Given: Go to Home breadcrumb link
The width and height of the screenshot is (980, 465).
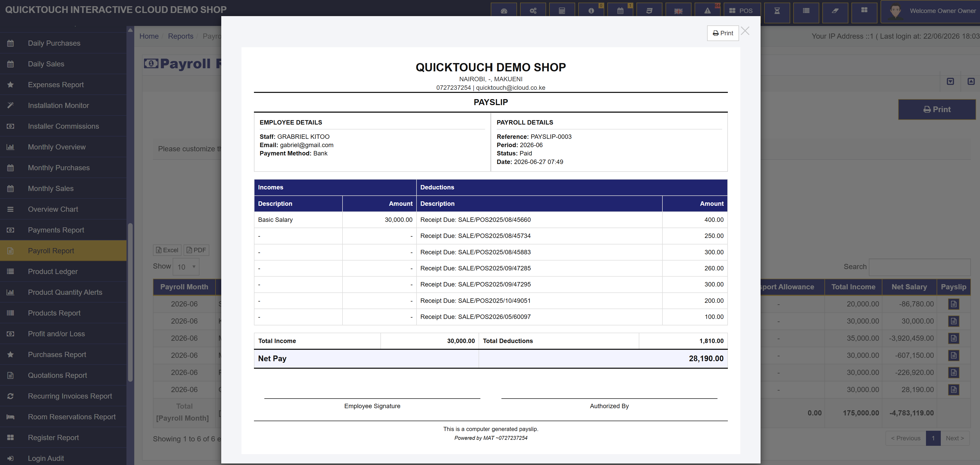Looking at the screenshot, I should pyautogui.click(x=149, y=36).
